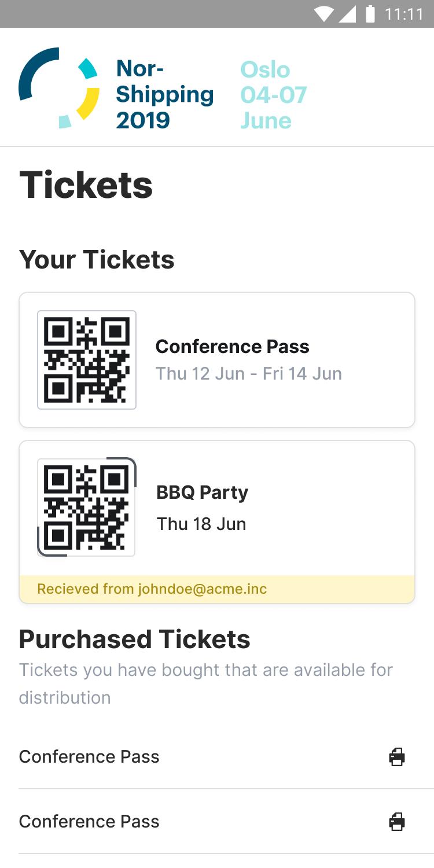Tap the battery icon in status bar
Viewport: 434px width, 868px height.
pyautogui.click(x=370, y=14)
